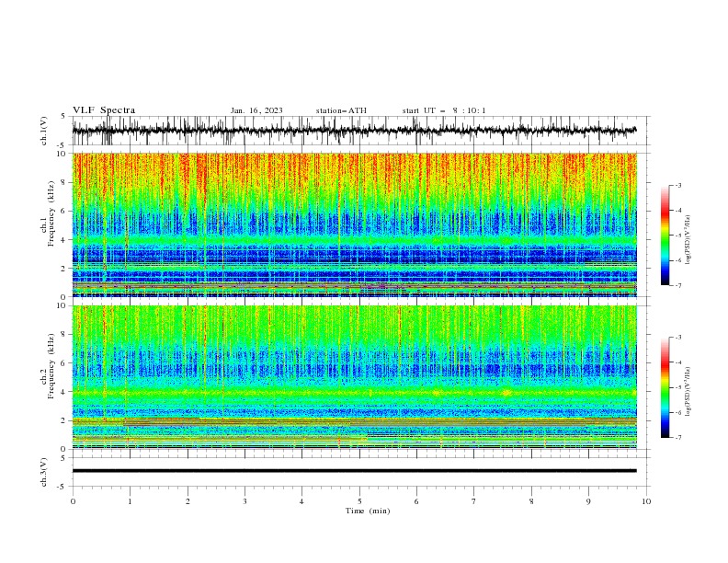
Task: Click the ch.1 "Frequency (kHz)" axis label
Action: [51, 214]
